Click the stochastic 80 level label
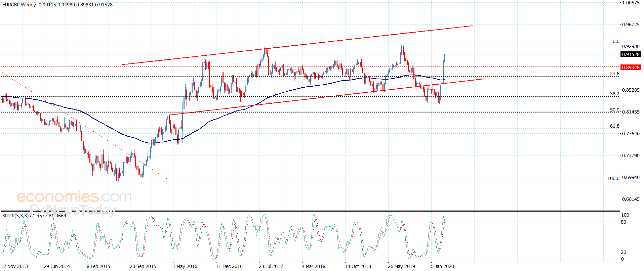Viewport: 644px width, 271px height. point(623,222)
